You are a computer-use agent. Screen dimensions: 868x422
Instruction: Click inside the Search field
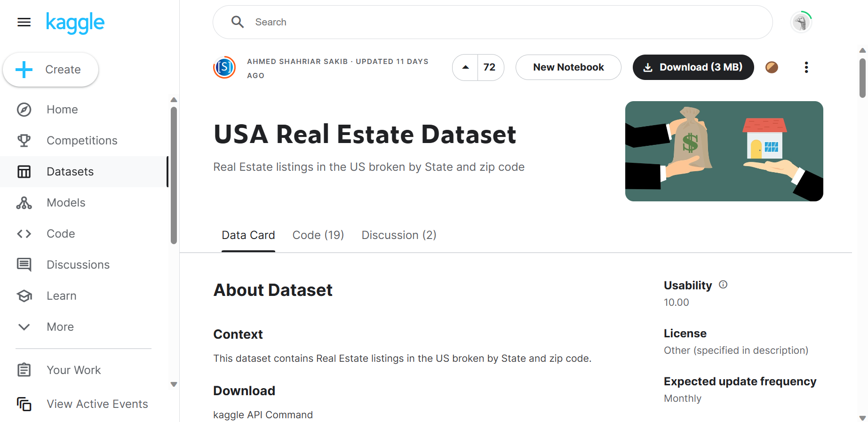(493, 22)
